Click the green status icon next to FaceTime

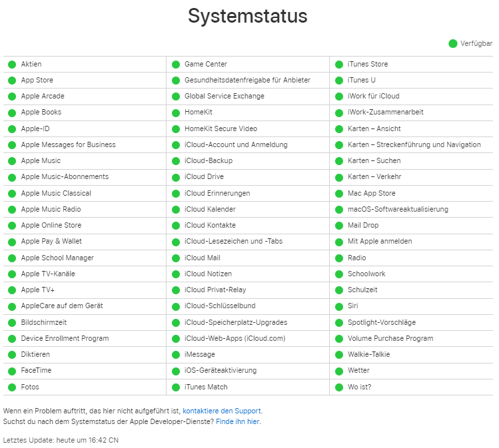[x=12, y=371]
